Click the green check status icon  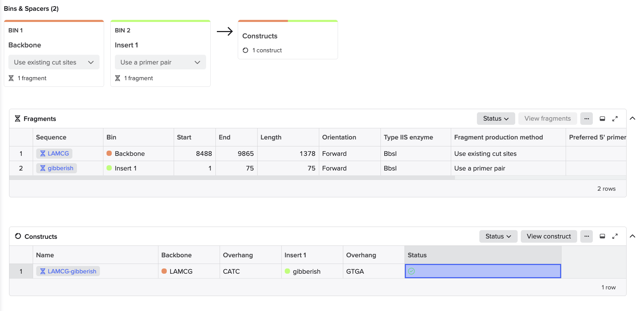tap(411, 271)
